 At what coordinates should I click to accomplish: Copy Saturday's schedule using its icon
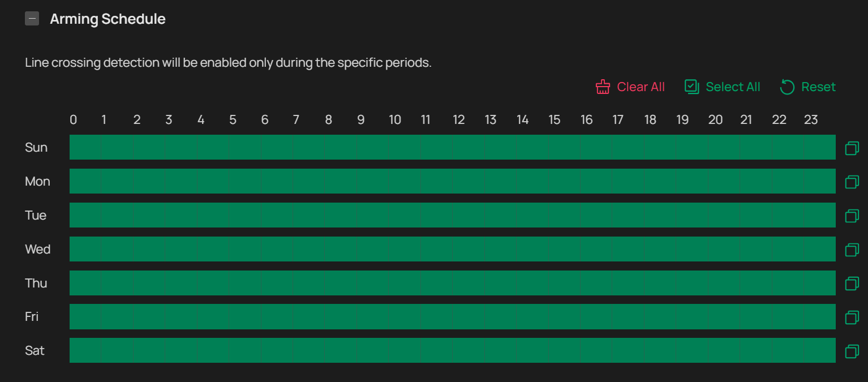pos(852,351)
